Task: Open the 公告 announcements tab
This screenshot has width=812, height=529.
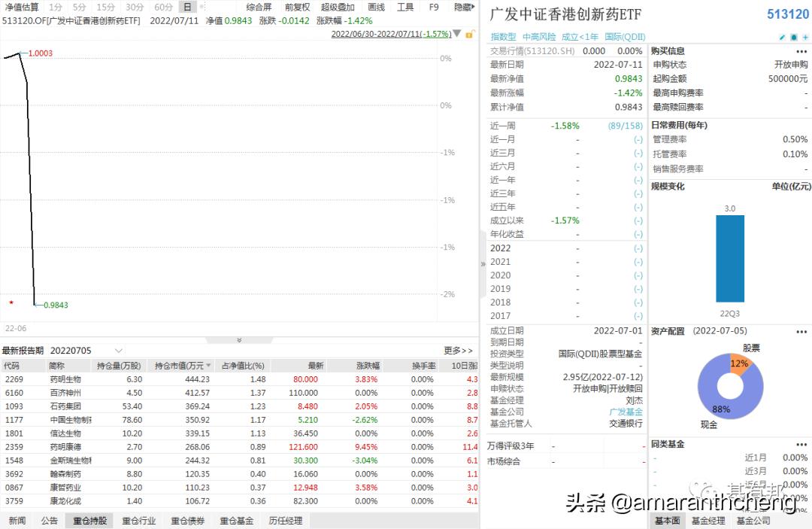Action: coord(49,519)
